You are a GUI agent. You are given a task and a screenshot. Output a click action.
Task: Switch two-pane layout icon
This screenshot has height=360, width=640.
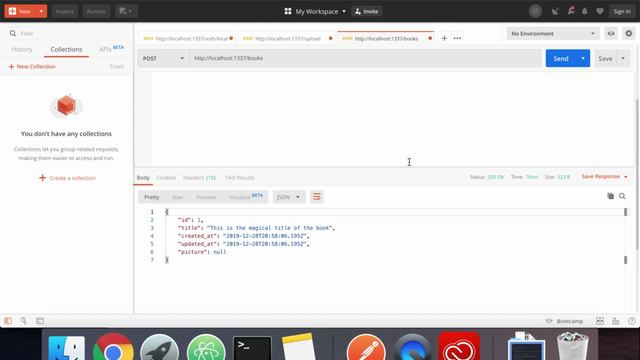pyautogui.click(x=600, y=321)
